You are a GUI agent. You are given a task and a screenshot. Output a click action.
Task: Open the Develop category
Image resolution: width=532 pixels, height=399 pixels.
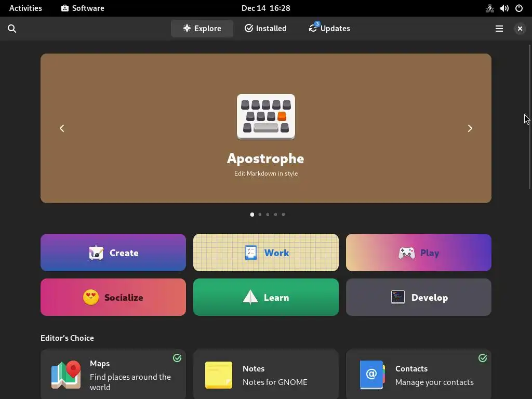[419, 297]
